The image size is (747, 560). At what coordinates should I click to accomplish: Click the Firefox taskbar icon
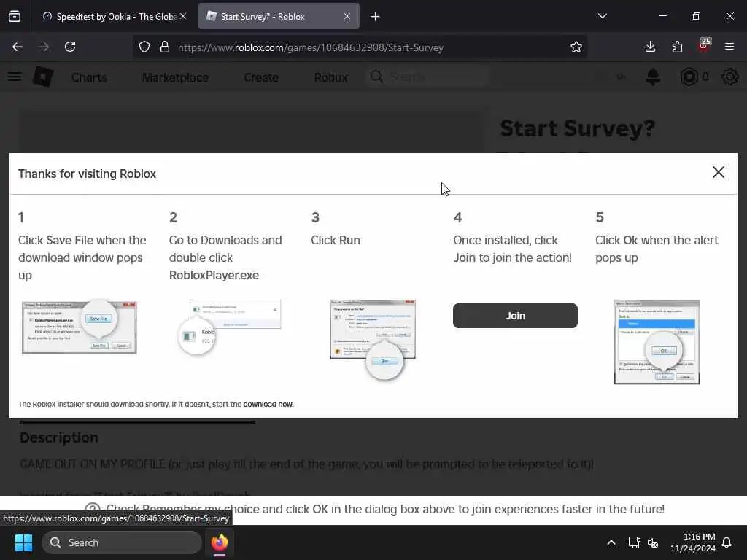pos(220,542)
